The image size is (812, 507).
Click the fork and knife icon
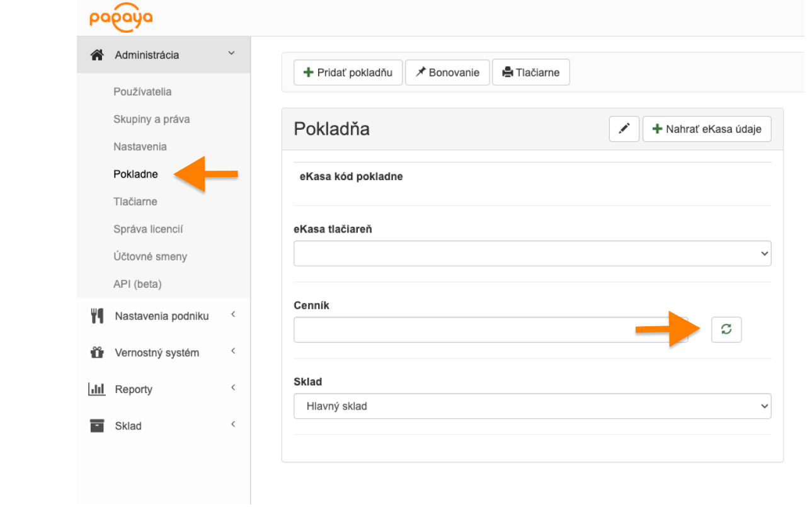point(97,316)
